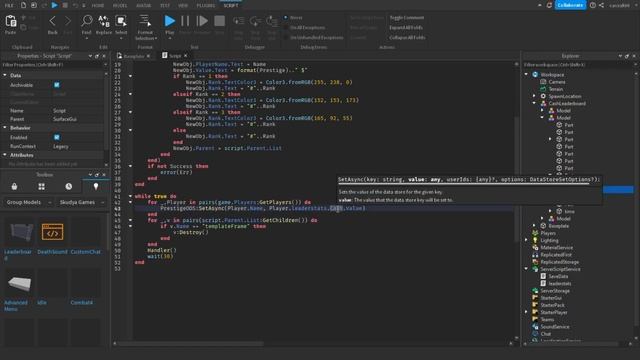Image resolution: width=640 pixels, height=360 pixels.
Task: Select the Never break-on-exceptions option
Action: (286, 18)
